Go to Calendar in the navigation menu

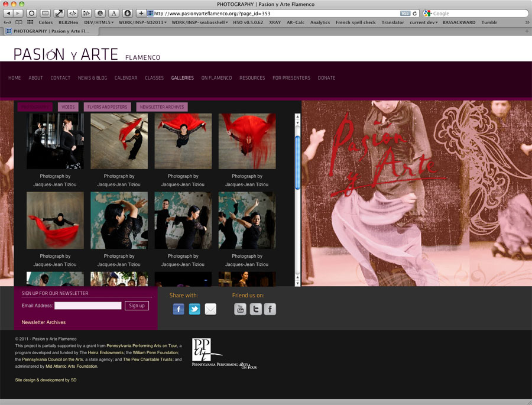(125, 78)
